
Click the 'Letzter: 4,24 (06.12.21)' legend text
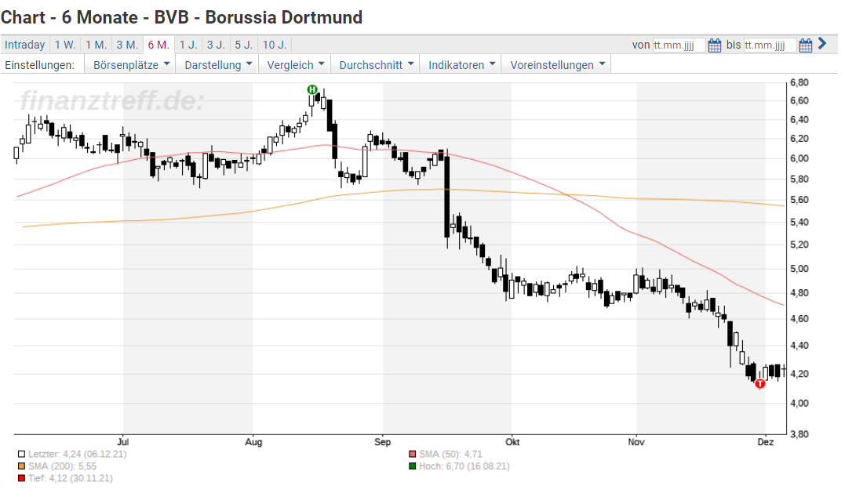pyautogui.click(x=77, y=455)
